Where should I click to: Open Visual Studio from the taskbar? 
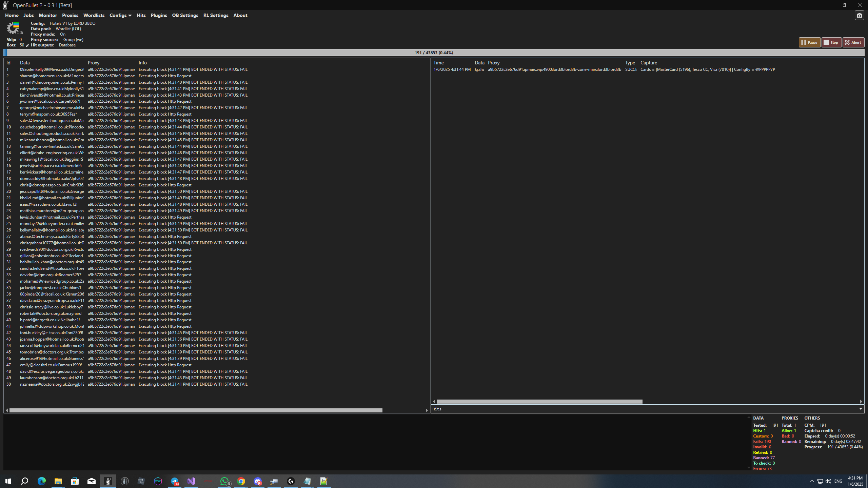point(191,481)
